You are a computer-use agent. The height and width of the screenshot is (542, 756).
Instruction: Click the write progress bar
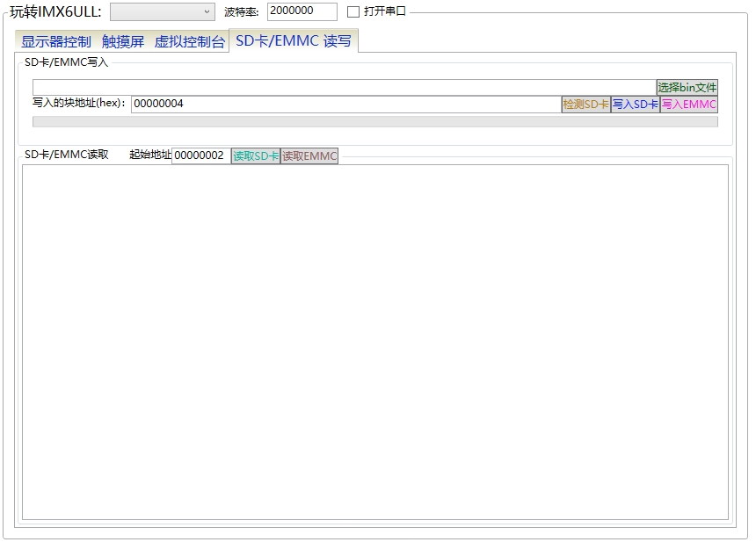coord(375,121)
